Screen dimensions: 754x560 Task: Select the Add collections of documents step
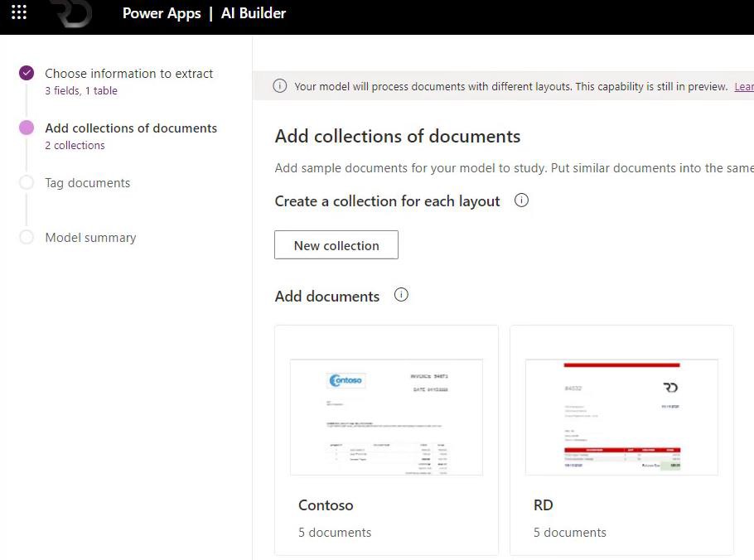[x=131, y=128]
